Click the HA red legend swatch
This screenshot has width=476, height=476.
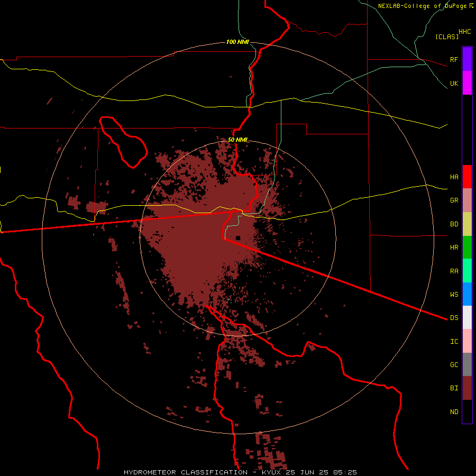coord(467,177)
